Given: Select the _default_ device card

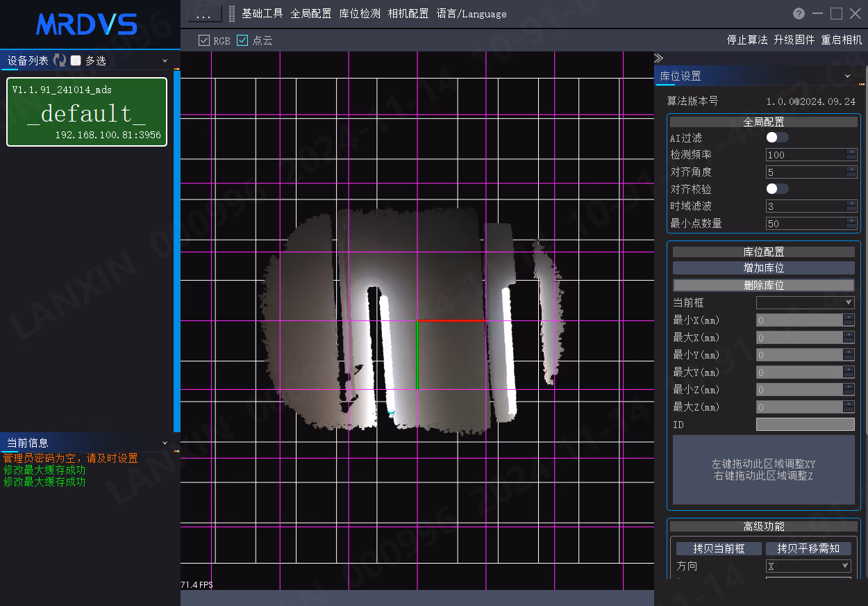Looking at the screenshot, I should [87, 112].
